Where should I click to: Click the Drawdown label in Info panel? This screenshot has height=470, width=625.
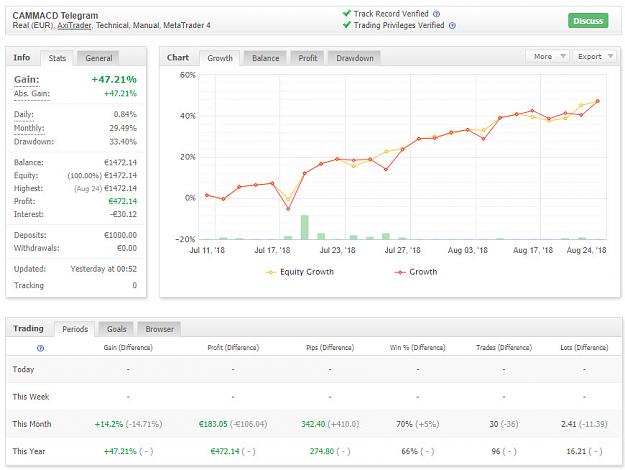(x=33, y=142)
